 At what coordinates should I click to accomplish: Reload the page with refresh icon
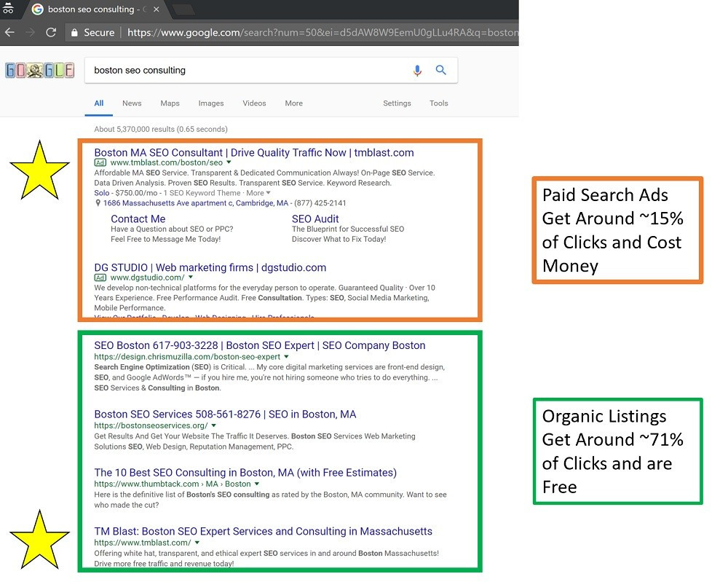pos(51,33)
